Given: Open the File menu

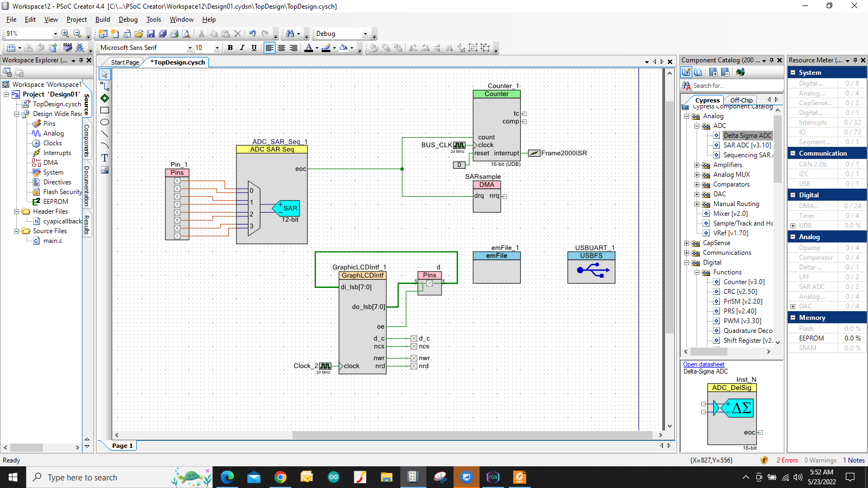Looking at the screenshot, I should pos(11,20).
